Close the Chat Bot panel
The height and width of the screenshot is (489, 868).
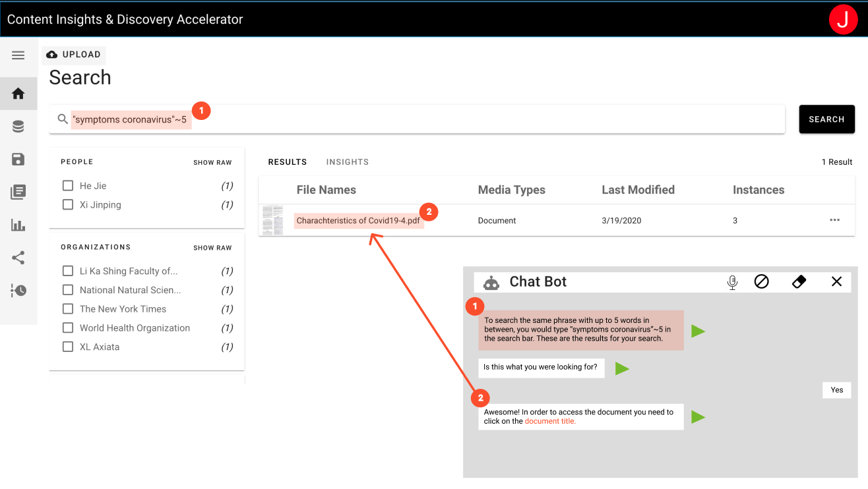[836, 281]
